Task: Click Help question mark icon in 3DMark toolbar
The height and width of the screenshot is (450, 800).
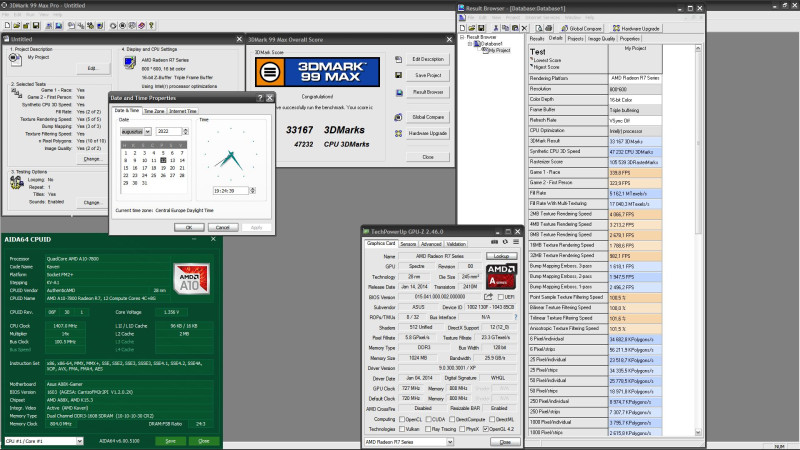Action: [x=152, y=25]
